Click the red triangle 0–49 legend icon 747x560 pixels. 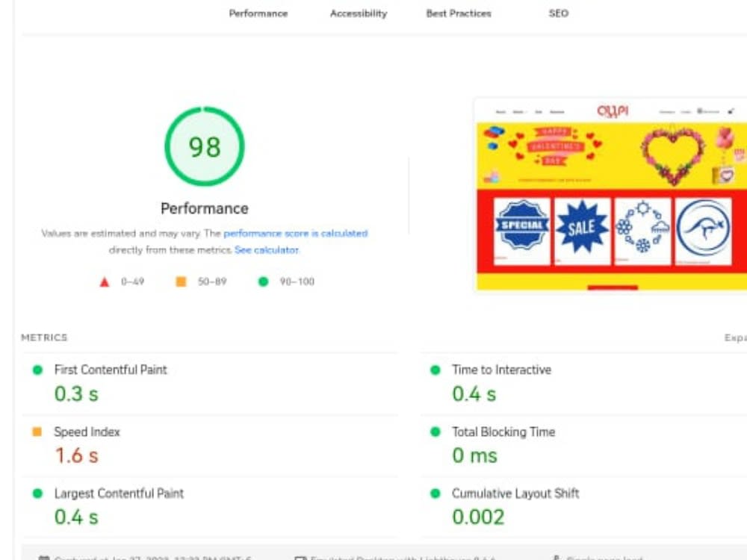pos(105,282)
